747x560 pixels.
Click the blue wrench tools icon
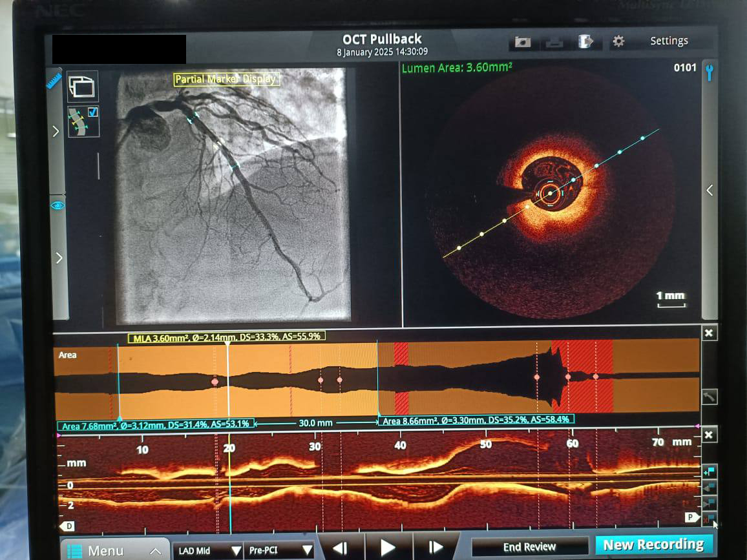click(709, 72)
